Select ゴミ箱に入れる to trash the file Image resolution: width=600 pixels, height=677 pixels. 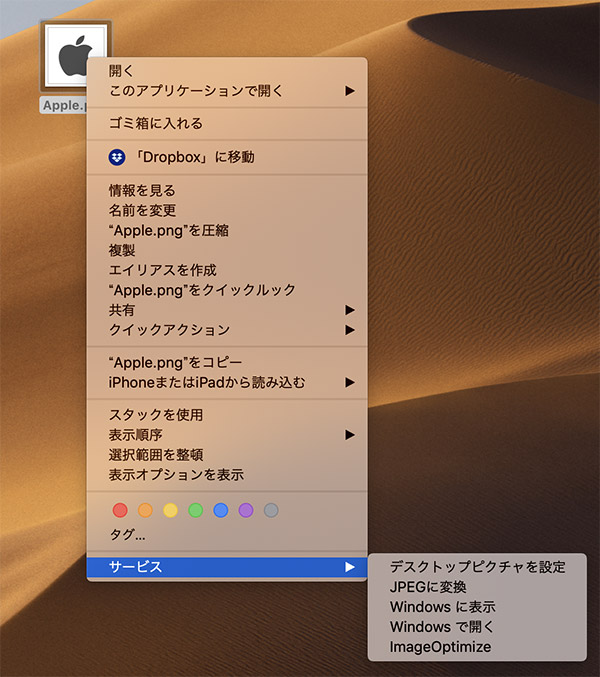coord(227,123)
